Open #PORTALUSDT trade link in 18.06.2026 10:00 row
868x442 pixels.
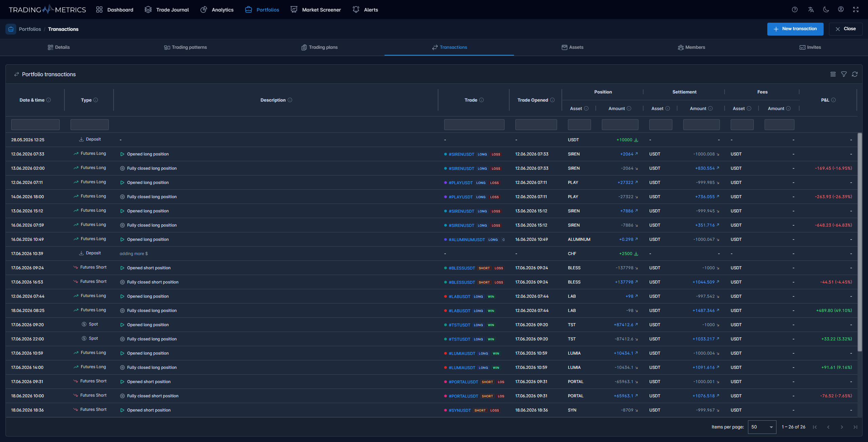[x=463, y=396]
